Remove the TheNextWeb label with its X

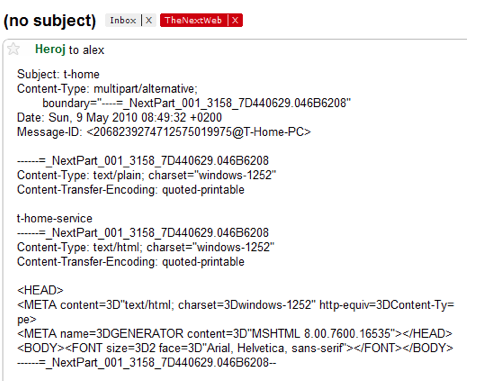click(x=235, y=20)
